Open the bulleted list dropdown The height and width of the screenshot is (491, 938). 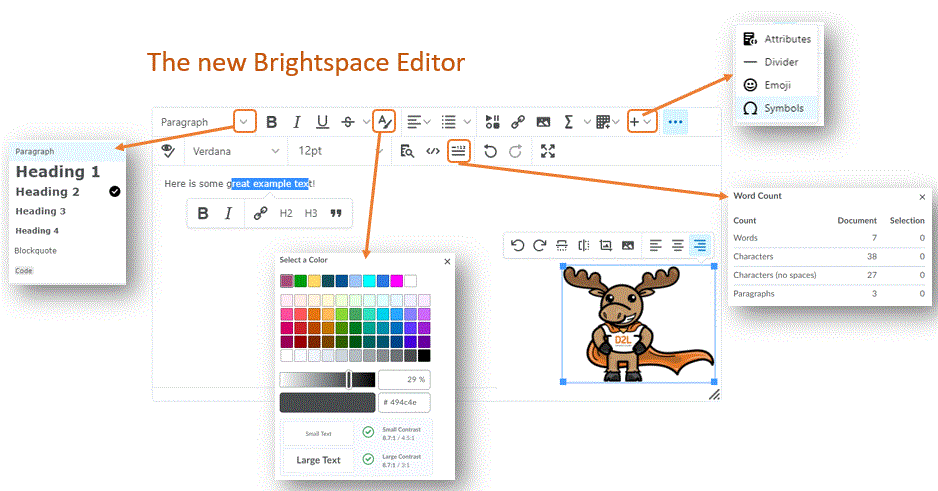(455, 122)
